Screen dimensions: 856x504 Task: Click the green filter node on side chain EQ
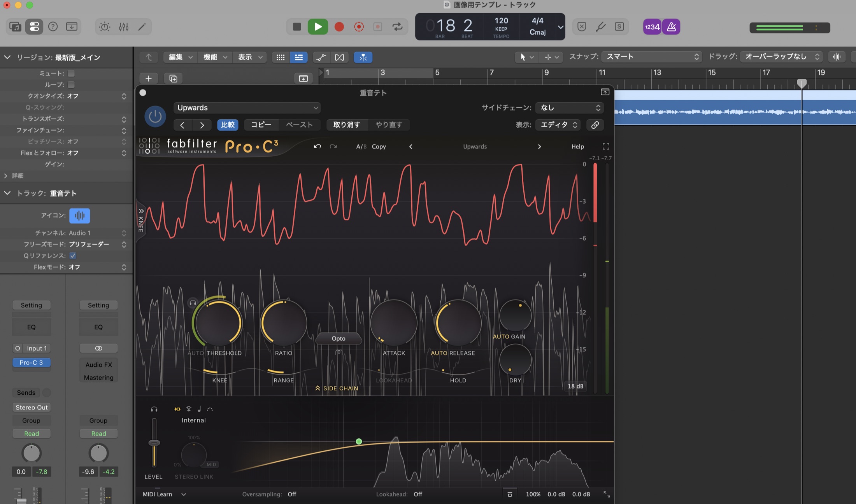pyautogui.click(x=359, y=441)
